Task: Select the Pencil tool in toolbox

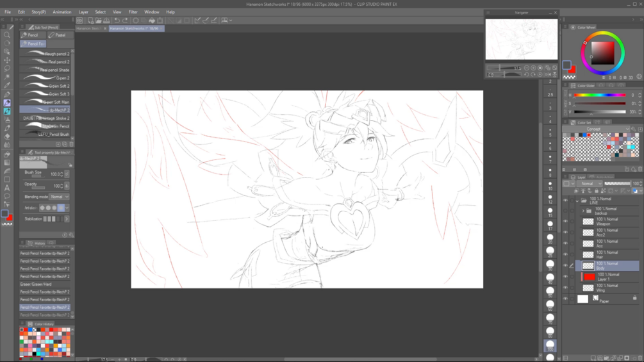Action: [7, 103]
